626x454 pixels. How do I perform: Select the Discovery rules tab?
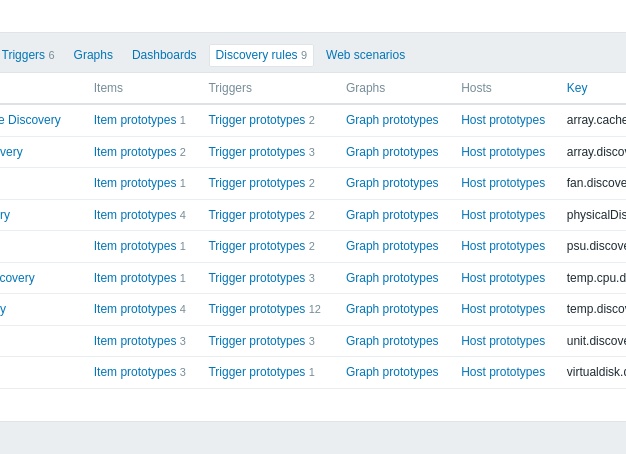(x=261, y=55)
